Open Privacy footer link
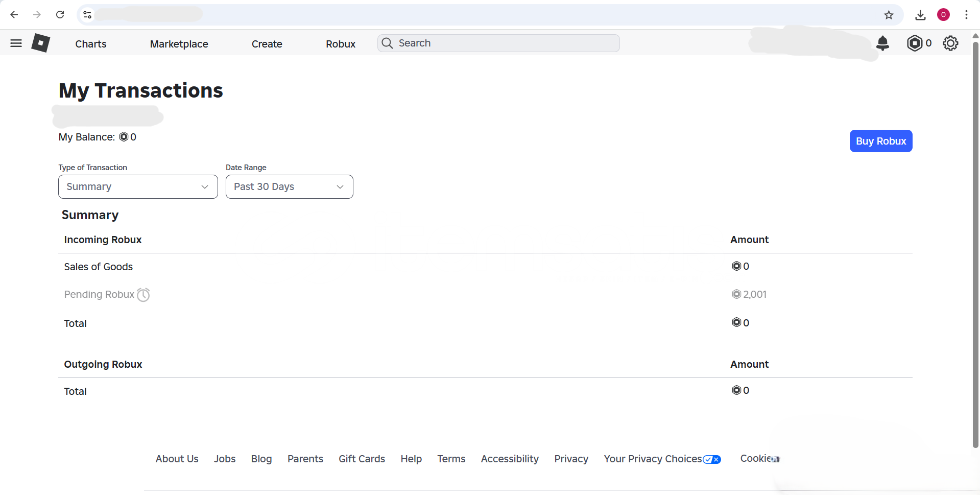The width and height of the screenshot is (980, 495). (x=571, y=459)
